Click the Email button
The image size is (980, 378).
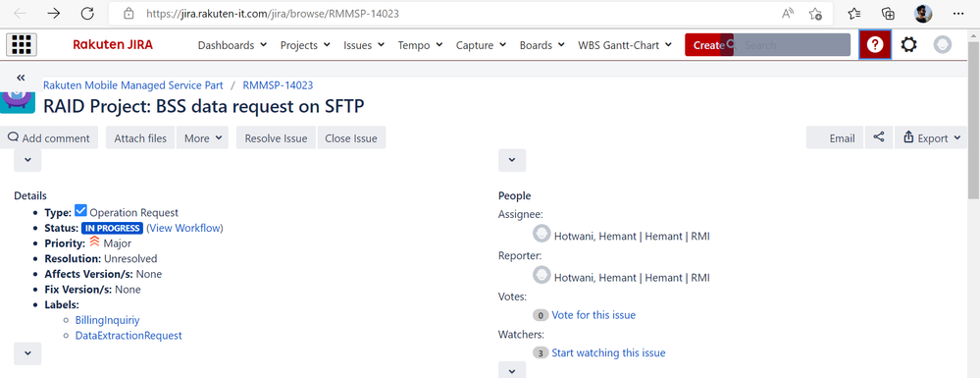[835, 137]
